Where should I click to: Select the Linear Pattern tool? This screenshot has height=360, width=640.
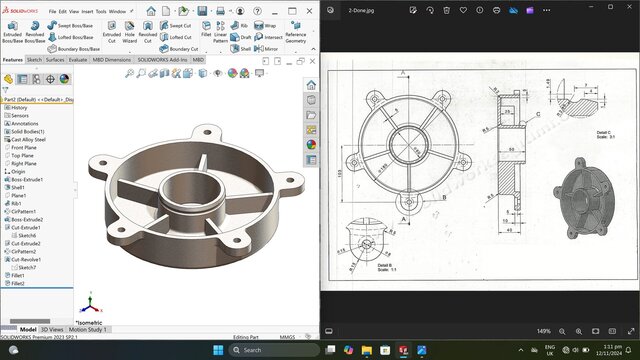click(x=220, y=32)
